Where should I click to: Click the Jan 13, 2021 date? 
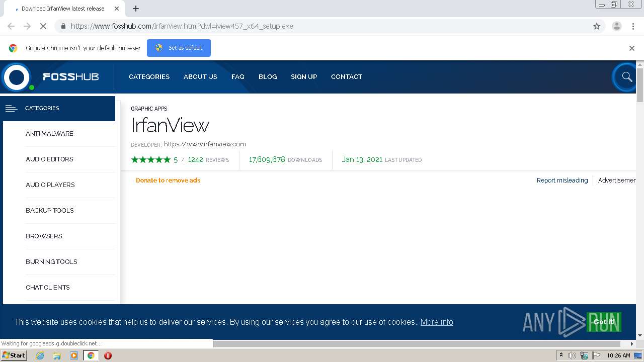tap(362, 160)
